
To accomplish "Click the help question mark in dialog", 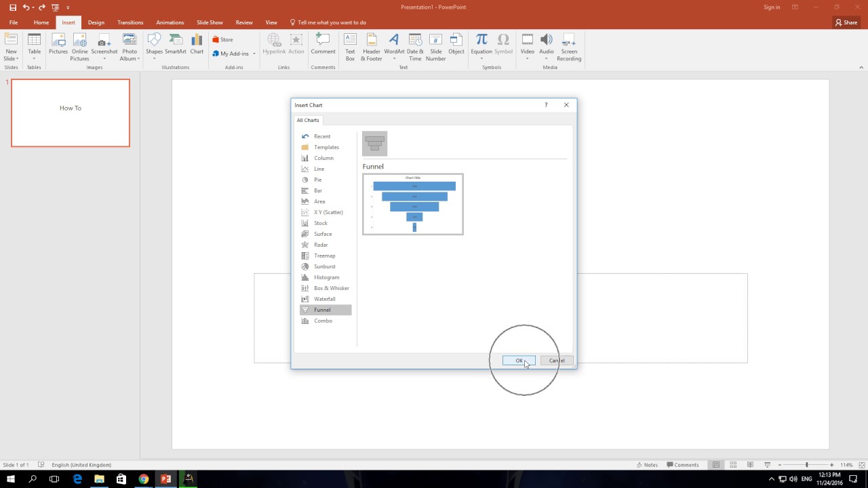I will click(x=546, y=105).
